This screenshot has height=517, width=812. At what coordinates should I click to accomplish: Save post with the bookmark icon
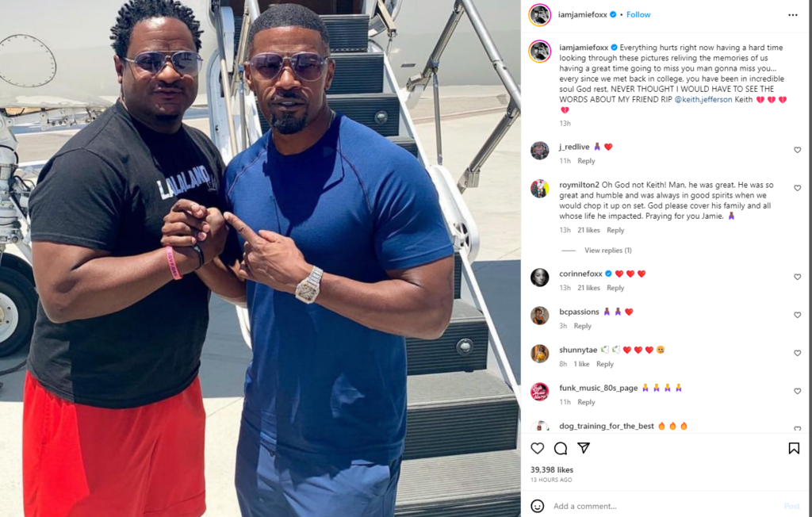pyautogui.click(x=794, y=448)
